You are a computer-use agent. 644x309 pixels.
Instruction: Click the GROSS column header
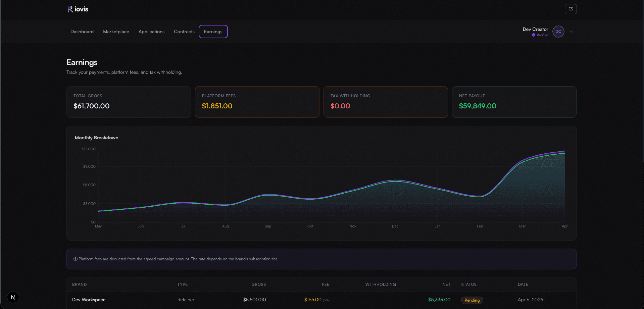point(259,285)
